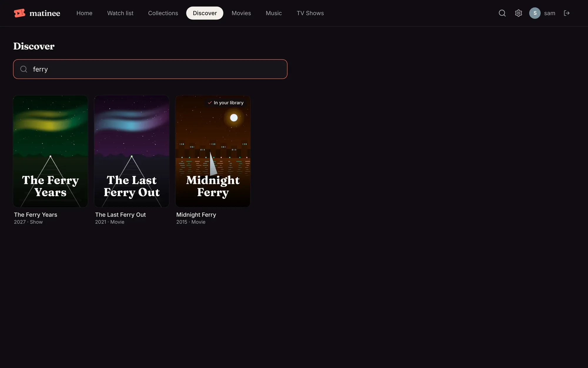The height and width of the screenshot is (368, 588).
Task: Click the Midnight Ferry title link
Action: (196, 215)
